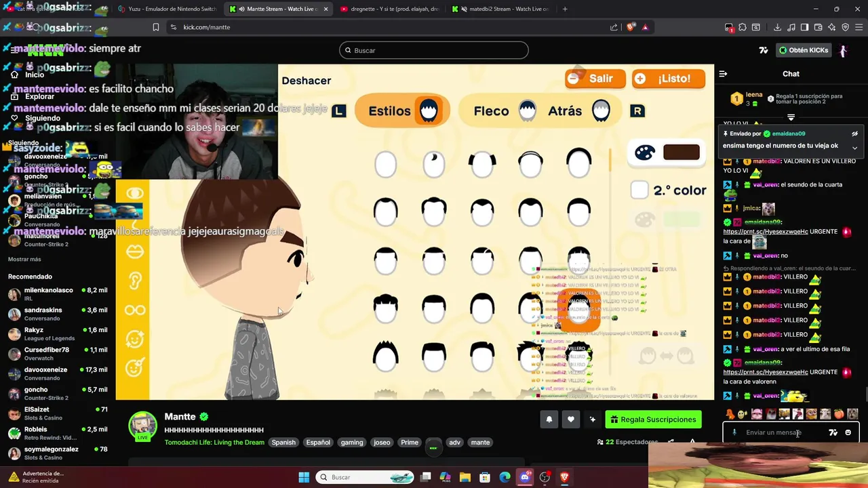Open a new browser tab with plus button
This screenshot has width=868, height=488.
pos(565,9)
